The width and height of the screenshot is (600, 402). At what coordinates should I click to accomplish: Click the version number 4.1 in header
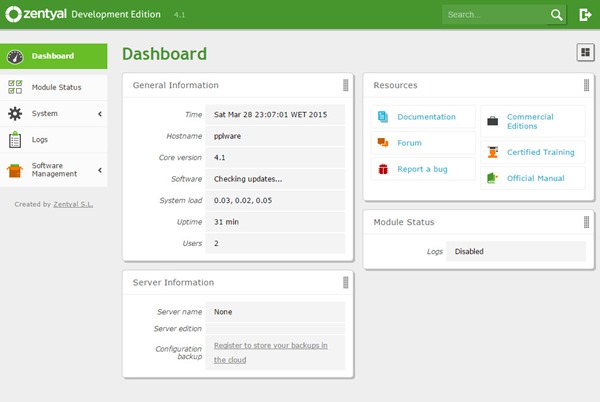pyautogui.click(x=179, y=15)
